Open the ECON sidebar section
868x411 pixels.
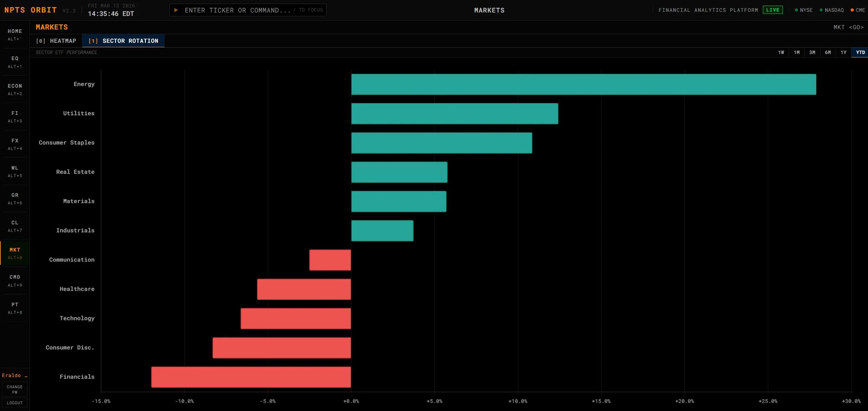tap(15, 89)
